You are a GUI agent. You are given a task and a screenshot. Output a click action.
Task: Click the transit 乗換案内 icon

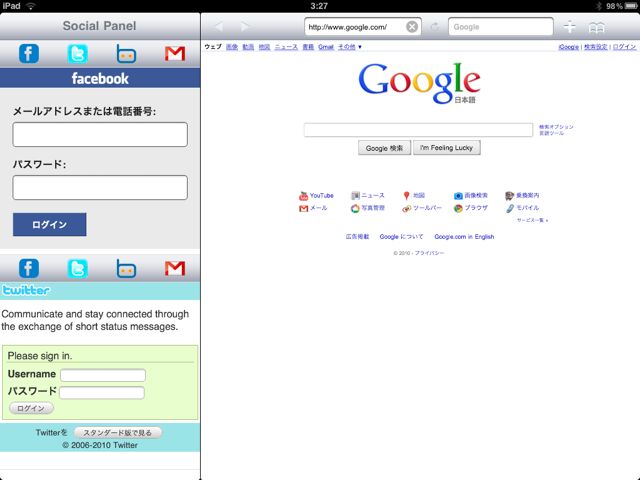[x=509, y=196]
